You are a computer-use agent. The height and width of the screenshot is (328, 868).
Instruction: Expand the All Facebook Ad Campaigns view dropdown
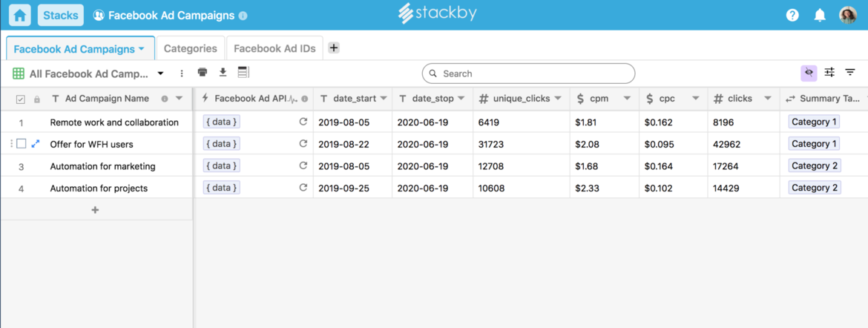(160, 73)
